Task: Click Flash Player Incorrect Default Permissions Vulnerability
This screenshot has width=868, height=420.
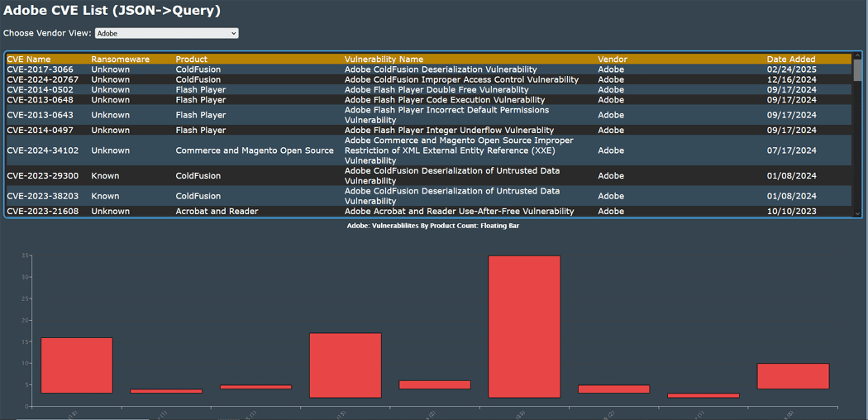Action: (446, 115)
